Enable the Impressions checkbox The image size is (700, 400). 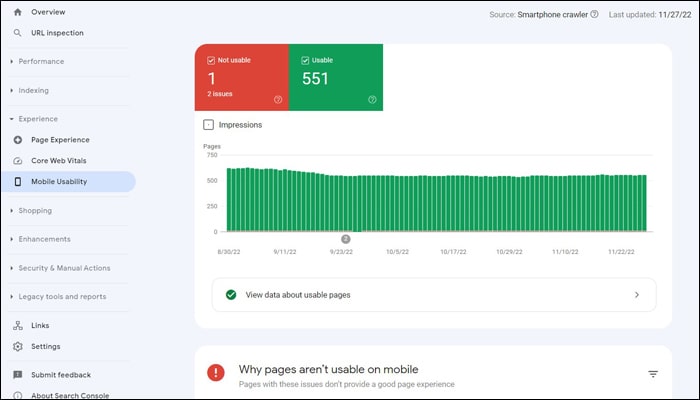(x=208, y=125)
